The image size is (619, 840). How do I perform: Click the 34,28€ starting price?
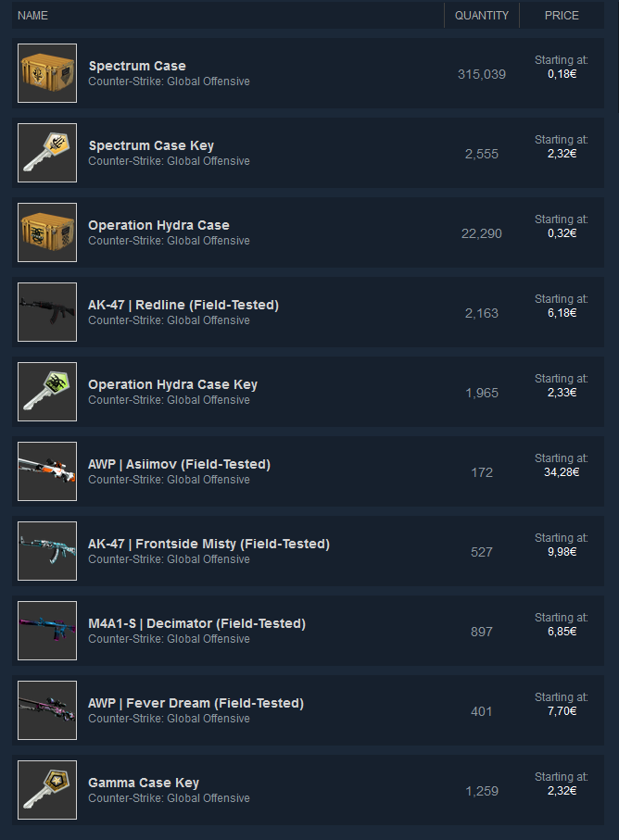coord(562,472)
